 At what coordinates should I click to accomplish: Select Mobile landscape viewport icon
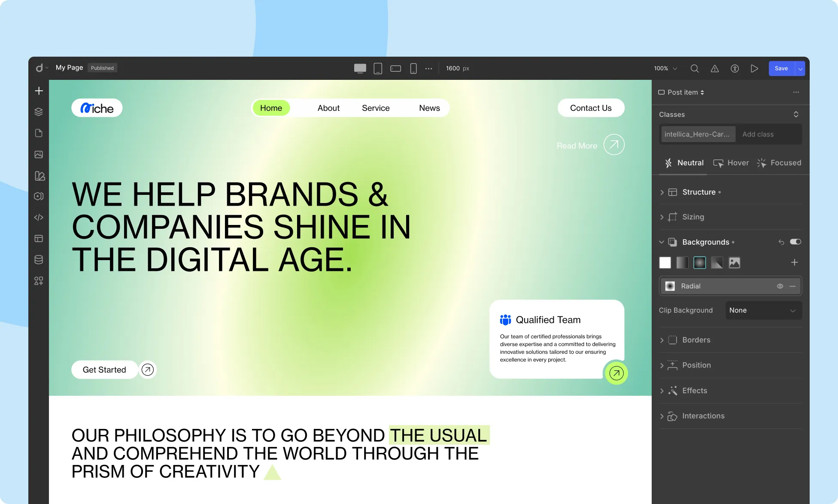(x=396, y=68)
